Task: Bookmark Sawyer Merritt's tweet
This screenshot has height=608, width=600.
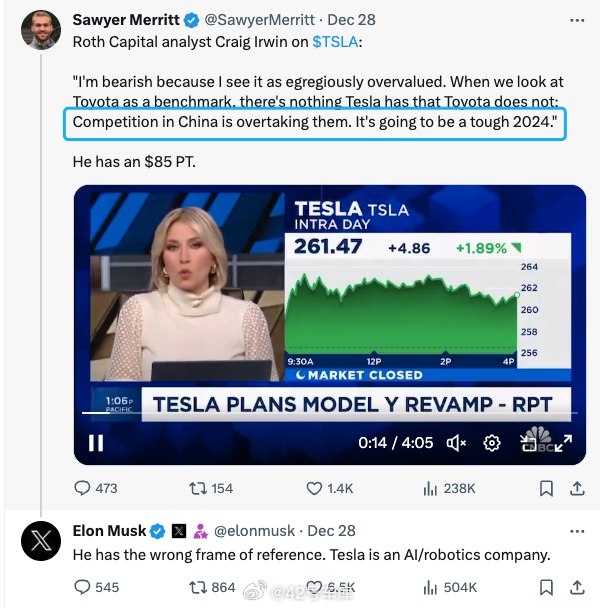Action: [546, 488]
